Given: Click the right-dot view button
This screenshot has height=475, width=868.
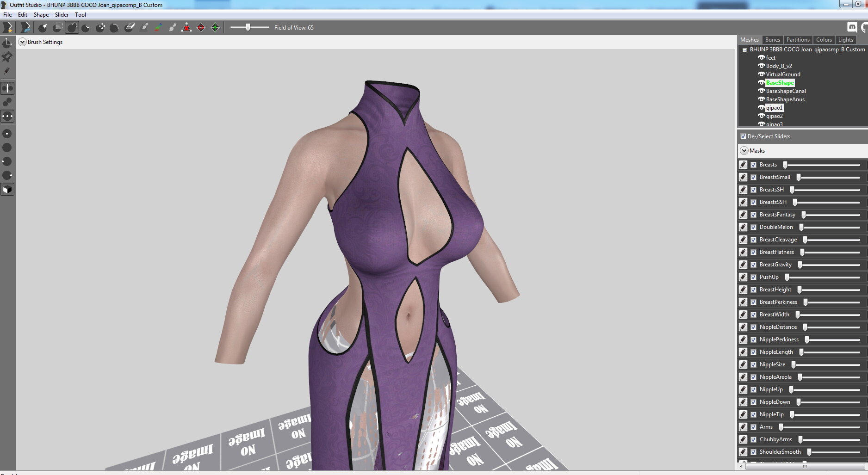Looking at the screenshot, I should click(7, 175).
